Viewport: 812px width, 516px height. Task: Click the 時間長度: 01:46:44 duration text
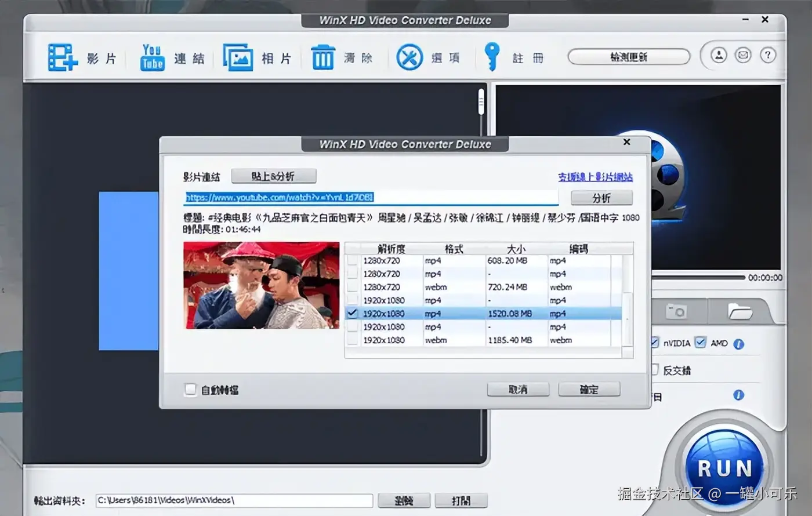coord(222,230)
